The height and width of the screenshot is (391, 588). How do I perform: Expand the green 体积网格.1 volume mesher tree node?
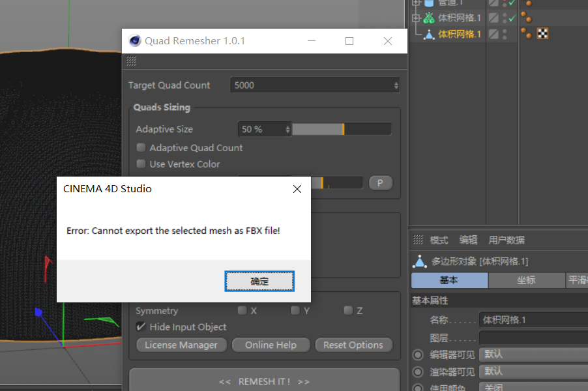coord(415,18)
